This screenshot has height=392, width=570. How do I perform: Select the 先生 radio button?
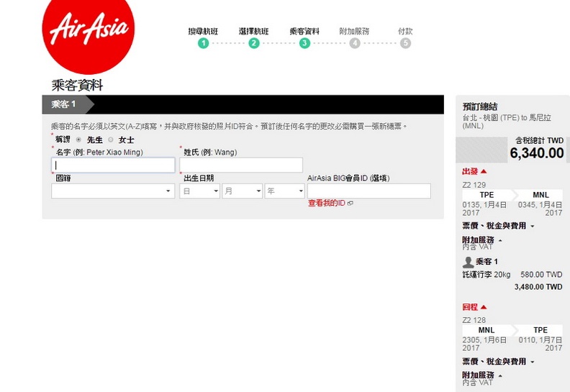point(78,140)
